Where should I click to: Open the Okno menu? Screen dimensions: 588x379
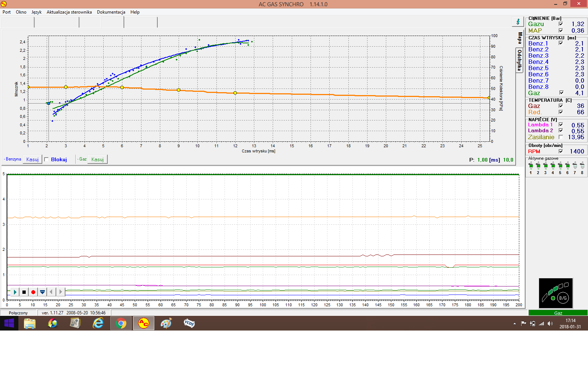click(21, 12)
